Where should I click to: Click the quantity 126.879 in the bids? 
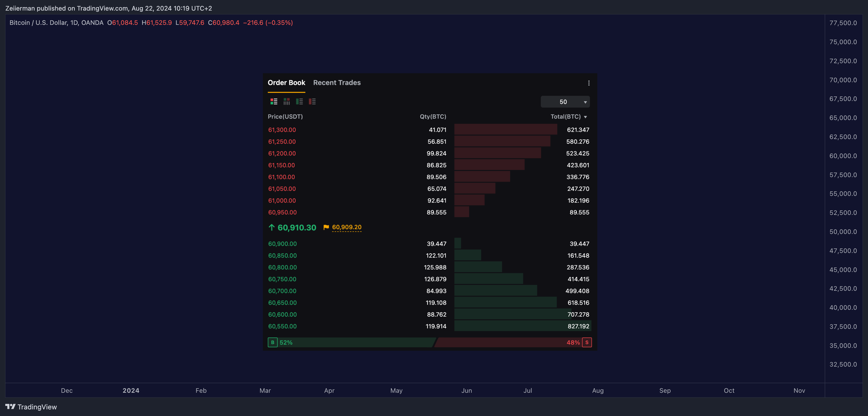435,279
